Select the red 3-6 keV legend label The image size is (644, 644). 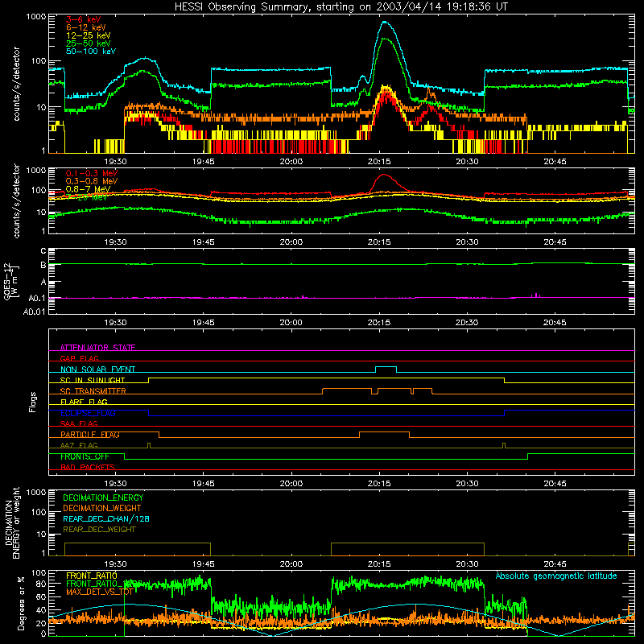84,19
